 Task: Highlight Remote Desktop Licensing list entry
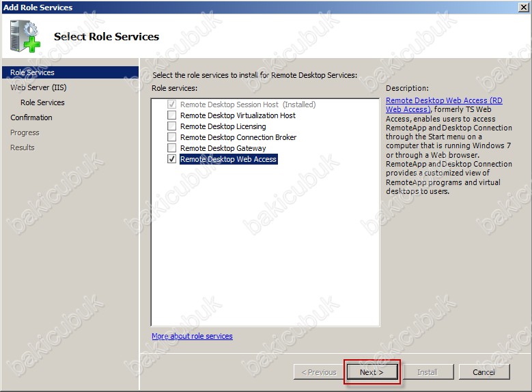(x=223, y=126)
